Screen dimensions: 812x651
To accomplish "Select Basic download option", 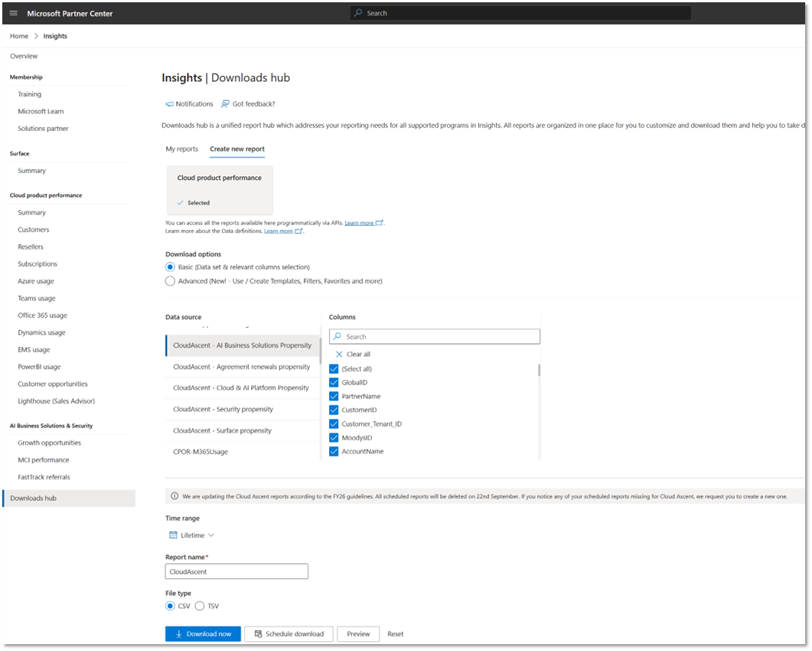I will pos(170,267).
